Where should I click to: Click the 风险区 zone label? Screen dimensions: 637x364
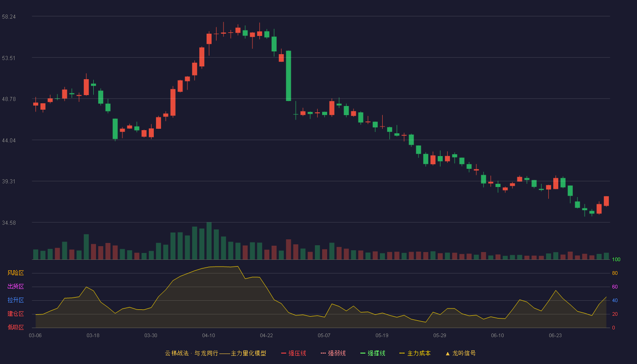click(15, 273)
